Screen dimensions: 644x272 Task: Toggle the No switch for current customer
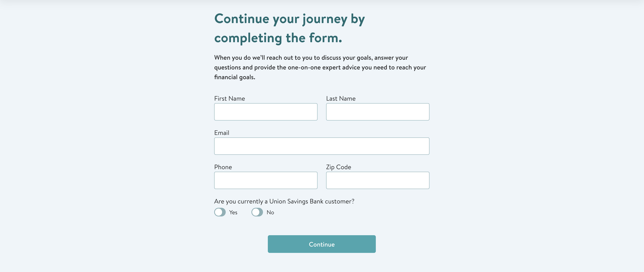click(257, 212)
